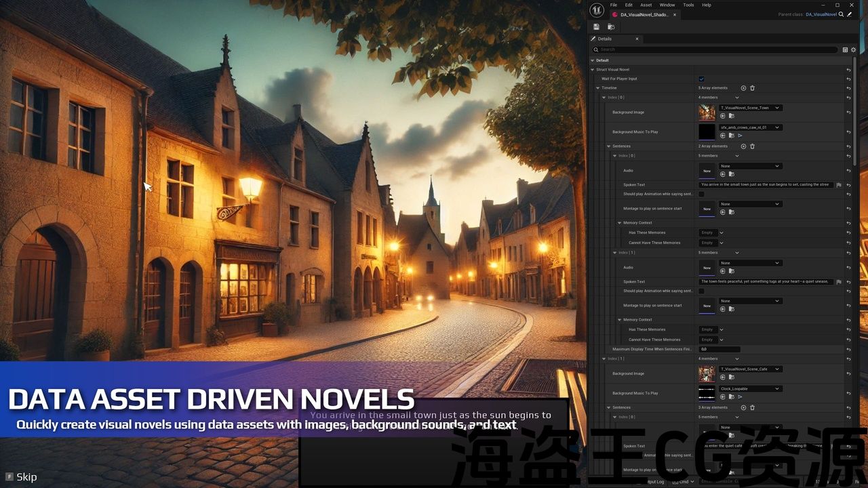
Task: Click edit pencil icon next to Parent class
Action: [x=850, y=14]
